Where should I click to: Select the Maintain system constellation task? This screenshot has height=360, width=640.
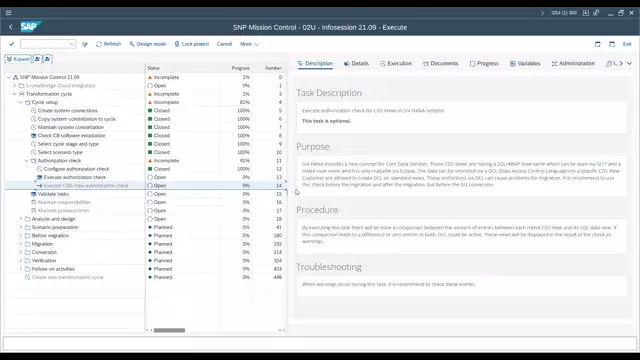pyautogui.click(x=71, y=127)
